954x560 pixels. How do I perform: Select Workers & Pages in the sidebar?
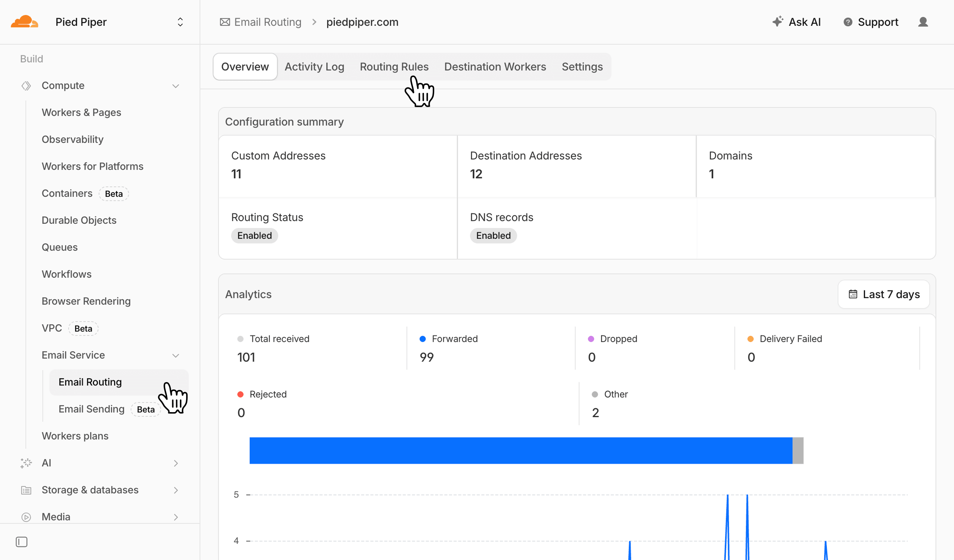81,112
